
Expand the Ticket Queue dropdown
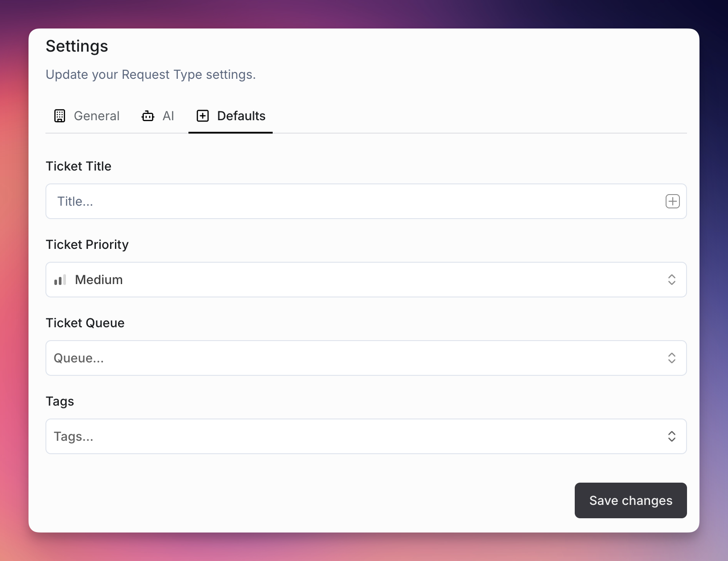tap(366, 358)
